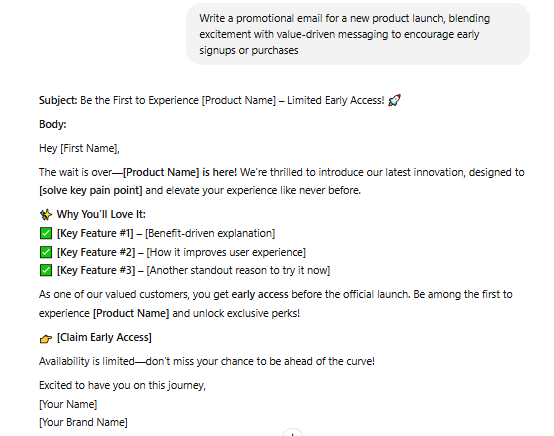This screenshot has width=554, height=436.
Task: Click the [Another standout reason to try it now] text
Action: point(238,271)
